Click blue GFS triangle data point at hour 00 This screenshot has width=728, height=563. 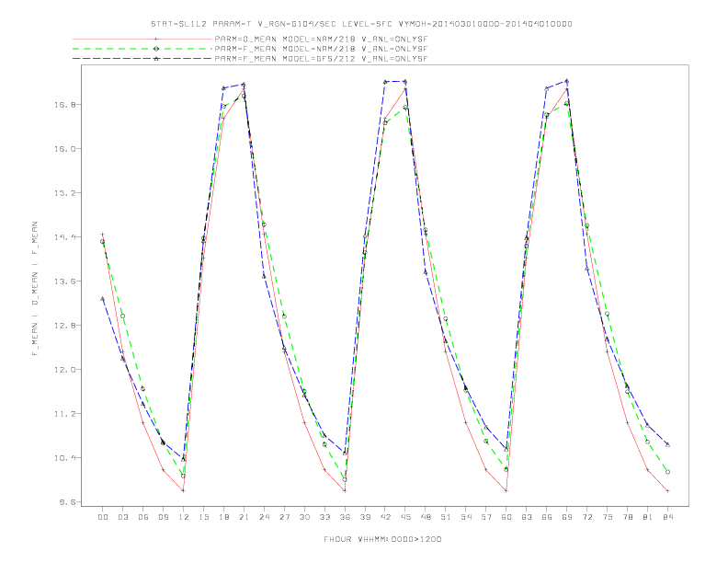point(103,299)
